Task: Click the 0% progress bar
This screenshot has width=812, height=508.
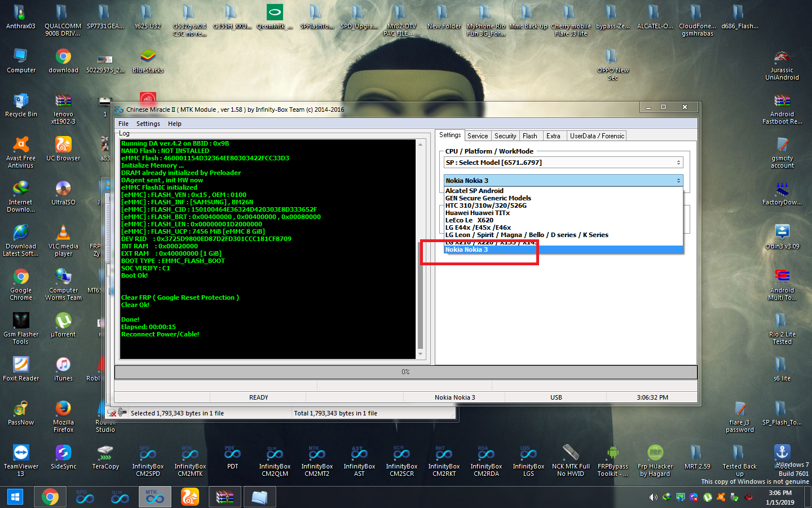Action: pyautogui.click(x=405, y=372)
